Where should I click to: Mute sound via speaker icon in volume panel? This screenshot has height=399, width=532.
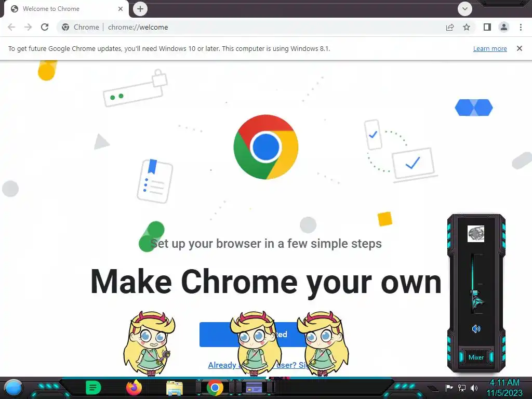point(476,328)
